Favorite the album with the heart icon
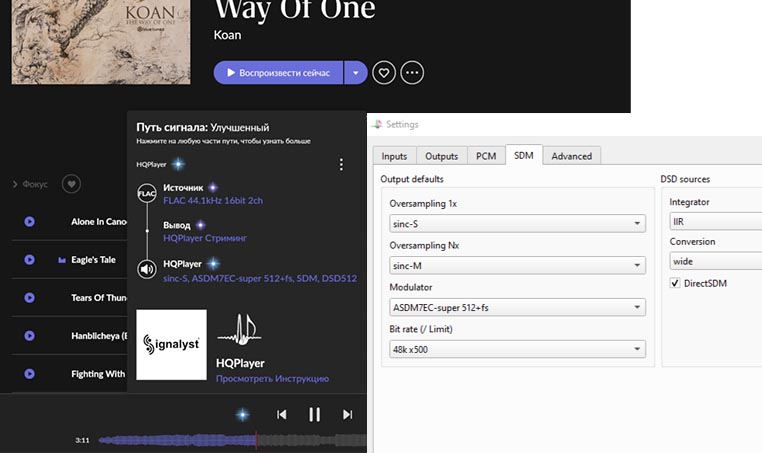The width and height of the screenshot is (762, 453). (x=384, y=73)
